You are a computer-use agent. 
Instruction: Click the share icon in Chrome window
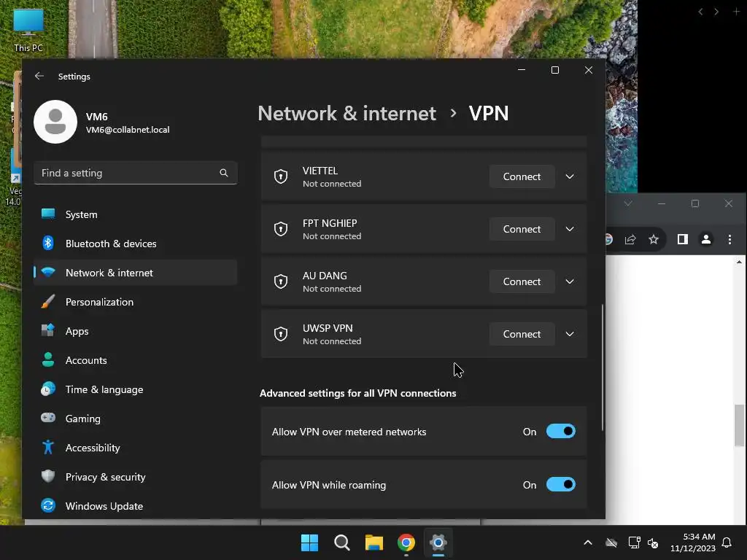pos(630,239)
